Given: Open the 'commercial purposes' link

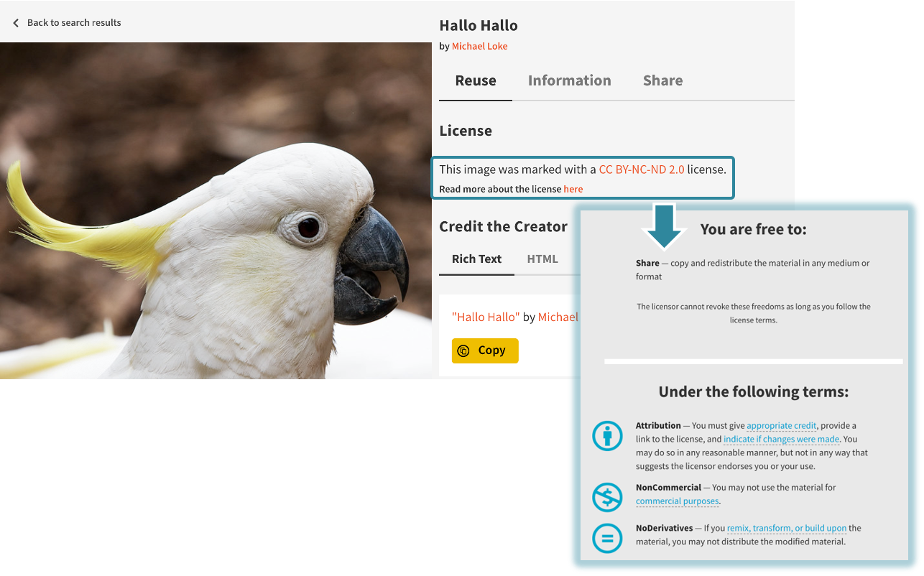Looking at the screenshot, I should coord(678,501).
